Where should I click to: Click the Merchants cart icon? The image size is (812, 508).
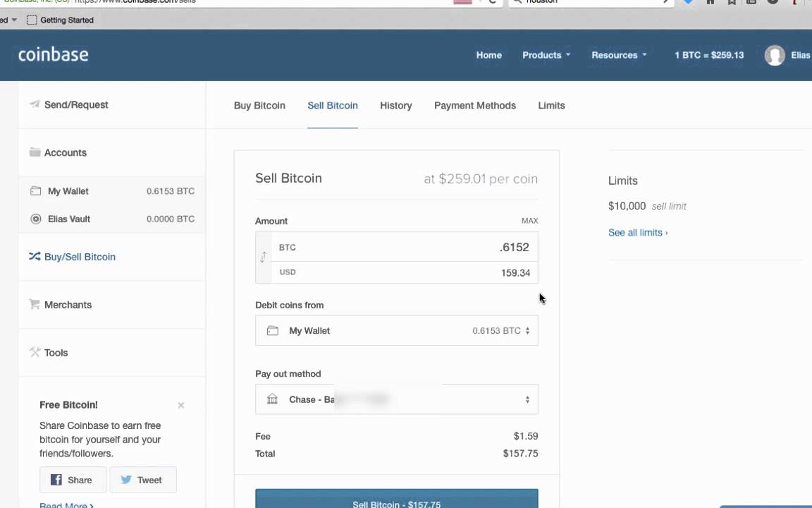coord(35,304)
